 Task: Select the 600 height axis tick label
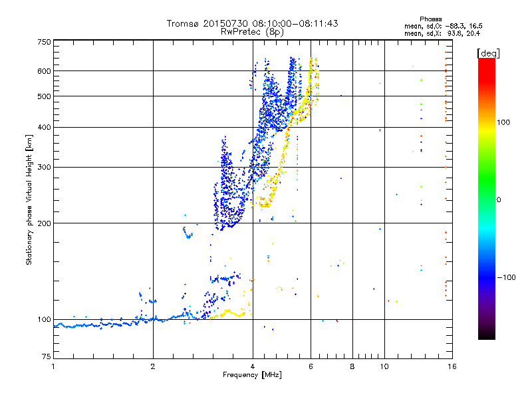coord(44,71)
